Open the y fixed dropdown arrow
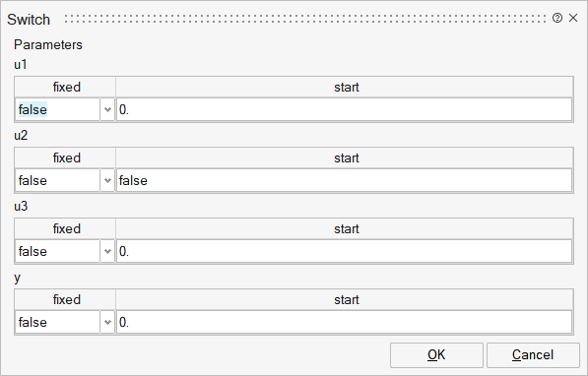588x376 pixels. 107,322
